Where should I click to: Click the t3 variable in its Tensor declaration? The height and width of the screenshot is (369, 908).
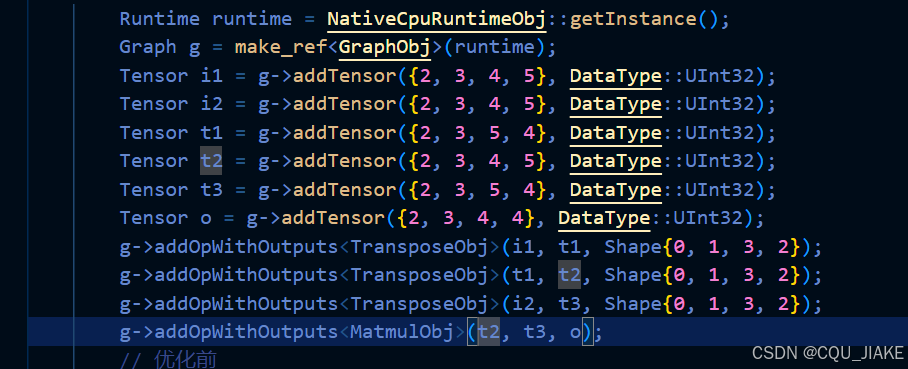[x=211, y=189]
